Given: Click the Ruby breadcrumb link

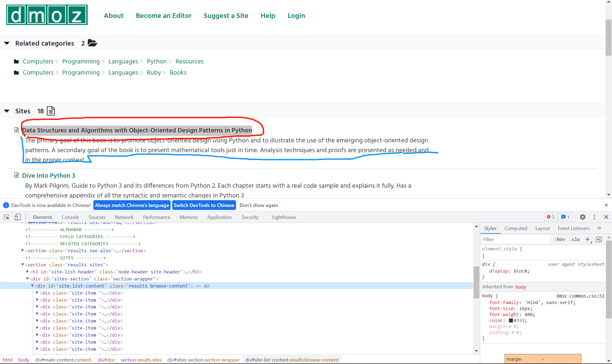Looking at the screenshot, I should tap(154, 72).
